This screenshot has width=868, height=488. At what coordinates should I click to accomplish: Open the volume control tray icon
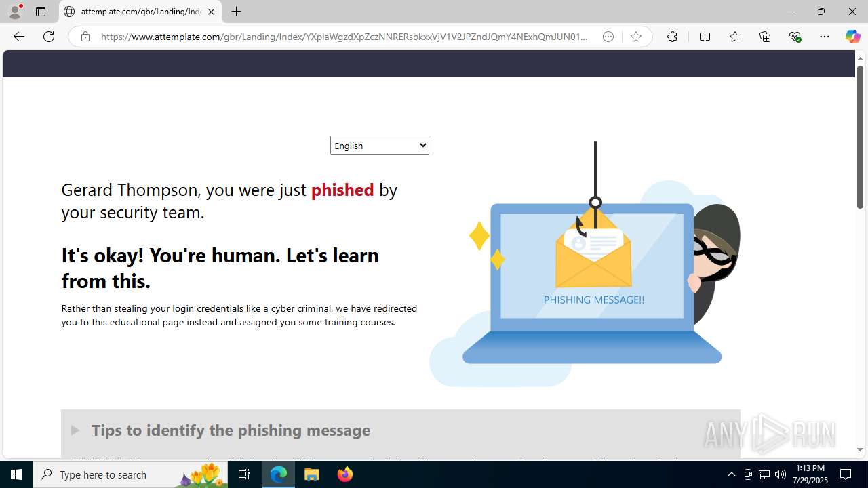(781, 474)
